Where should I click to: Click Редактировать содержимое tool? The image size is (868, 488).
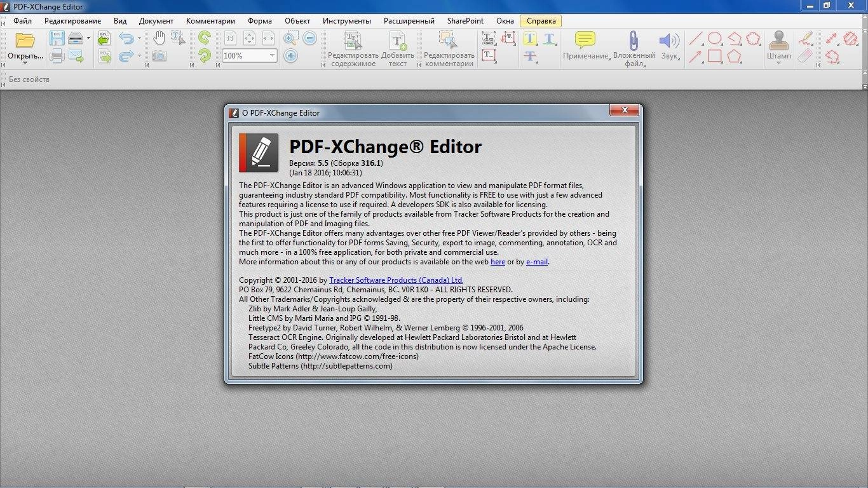point(353,49)
